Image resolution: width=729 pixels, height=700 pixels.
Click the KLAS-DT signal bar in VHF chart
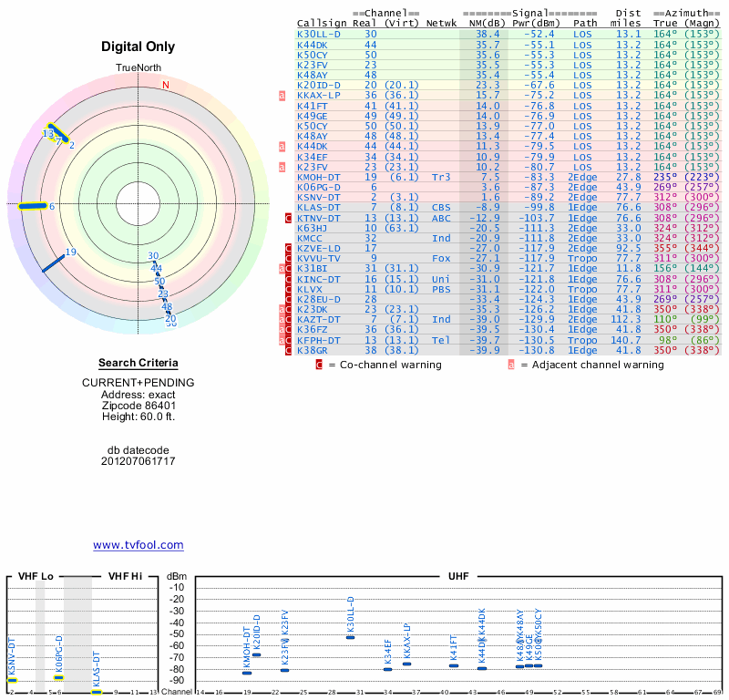(97, 693)
